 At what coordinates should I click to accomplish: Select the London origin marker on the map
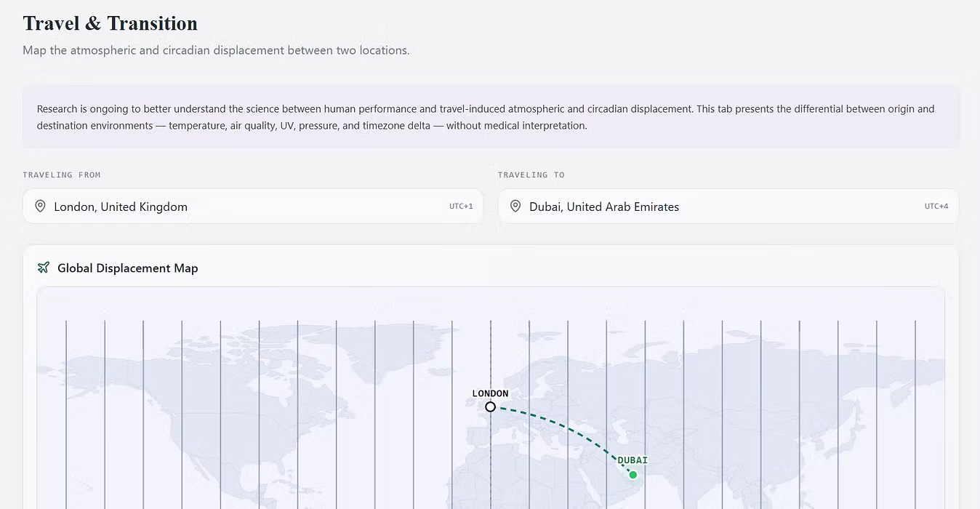click(x=491, y=406)
